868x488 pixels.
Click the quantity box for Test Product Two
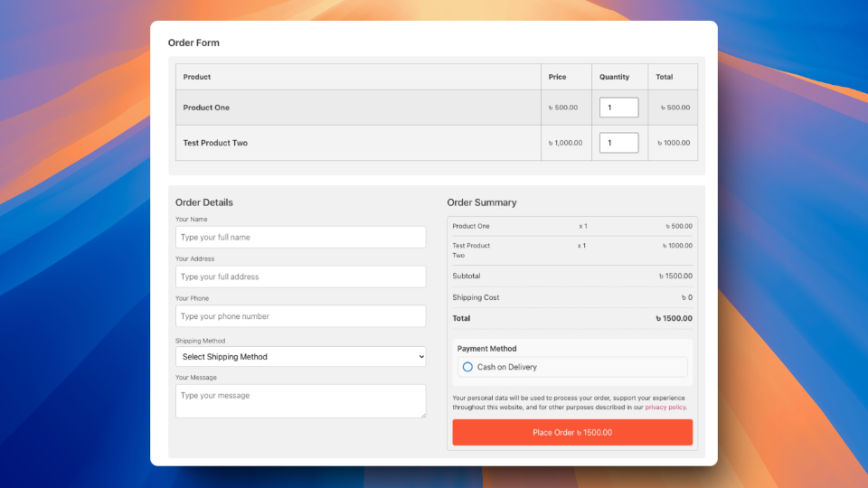coord(618,143)
